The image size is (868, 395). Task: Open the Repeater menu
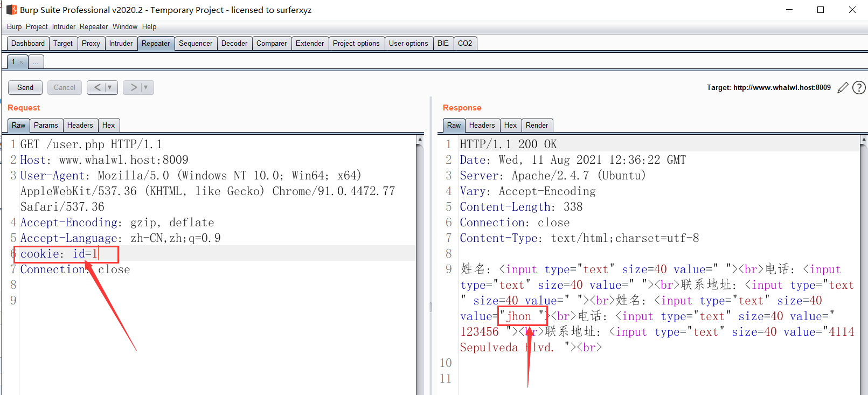click(x=94, y=26)
